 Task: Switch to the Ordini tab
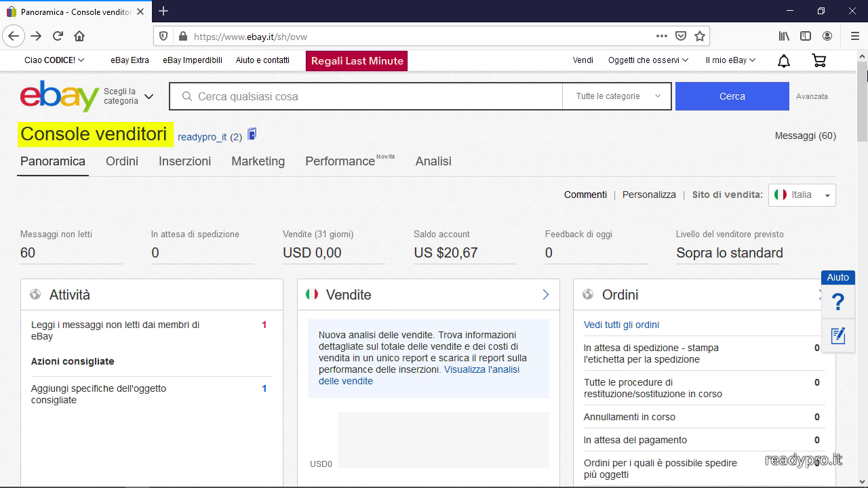click(x=122, y=161)
